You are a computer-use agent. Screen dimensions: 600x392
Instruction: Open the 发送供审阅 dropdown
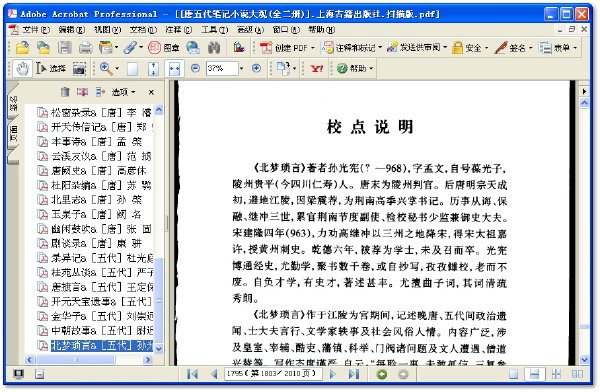pyautogui.click(x=417, y=48)
